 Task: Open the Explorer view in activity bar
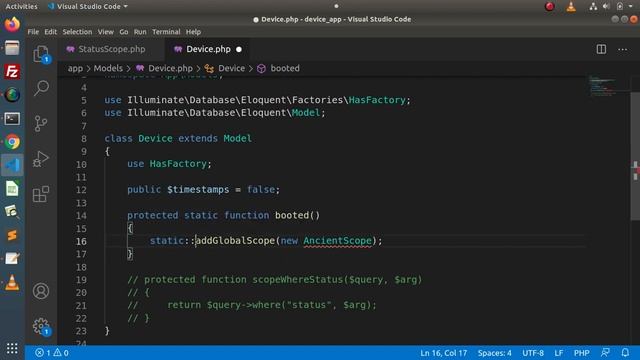point(41,54)
